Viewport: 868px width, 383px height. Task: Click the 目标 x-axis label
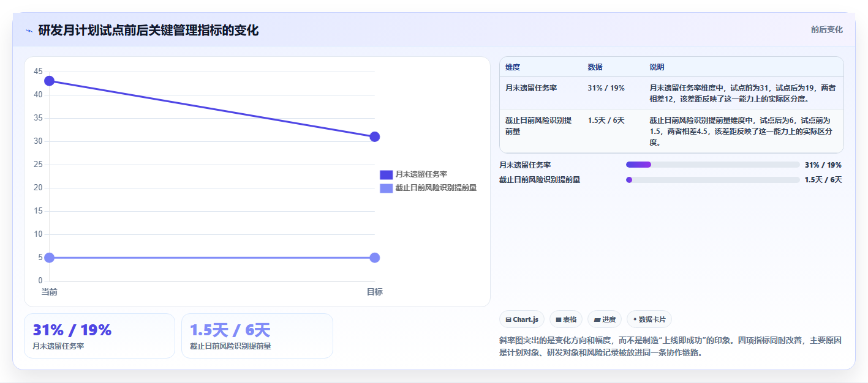pyautogui.click(x=375, y=292)
